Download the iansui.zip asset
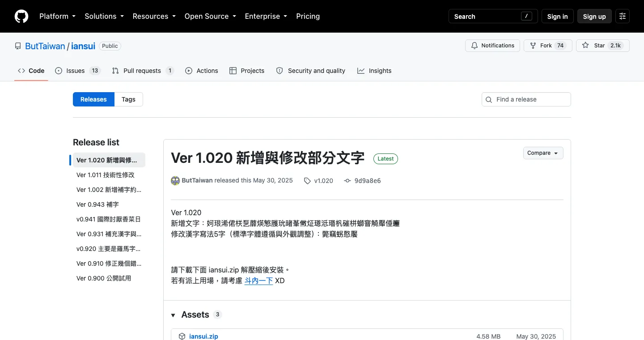The image size is (644, 340). (x=203, y=336)
